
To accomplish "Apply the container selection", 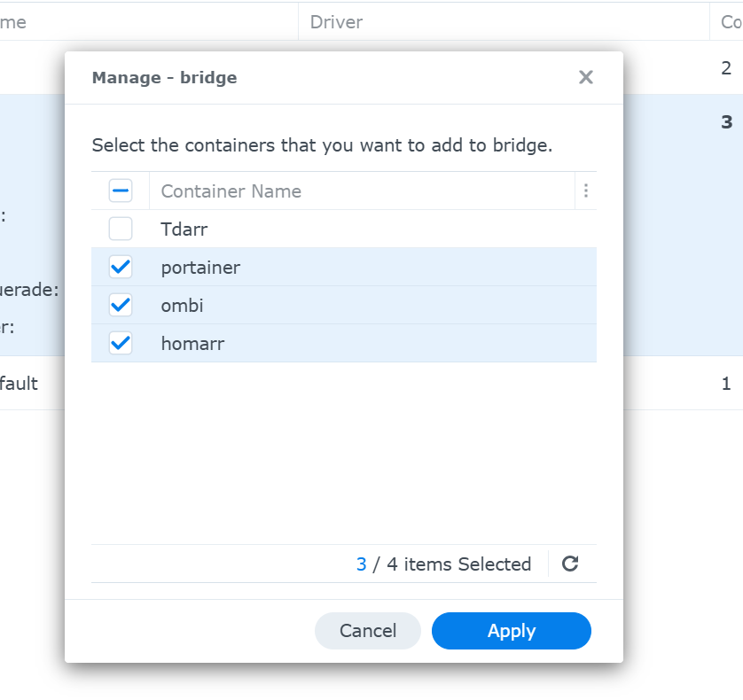I will click(x=511, y=631).
